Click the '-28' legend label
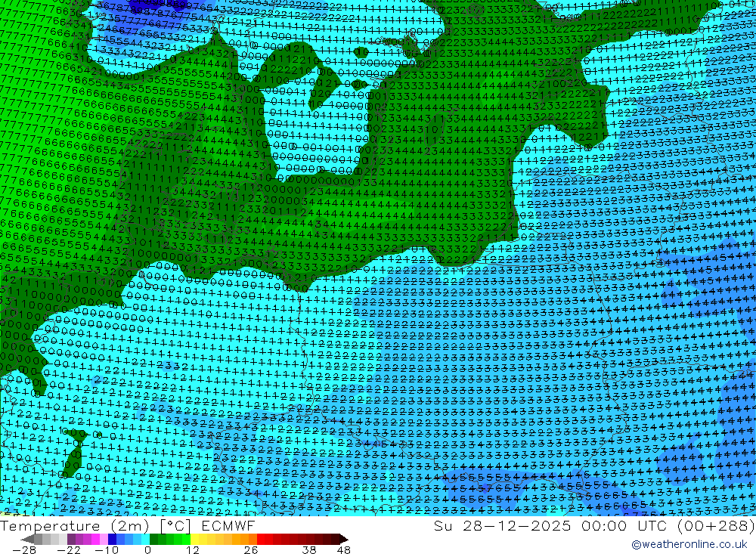 [23, 549]
